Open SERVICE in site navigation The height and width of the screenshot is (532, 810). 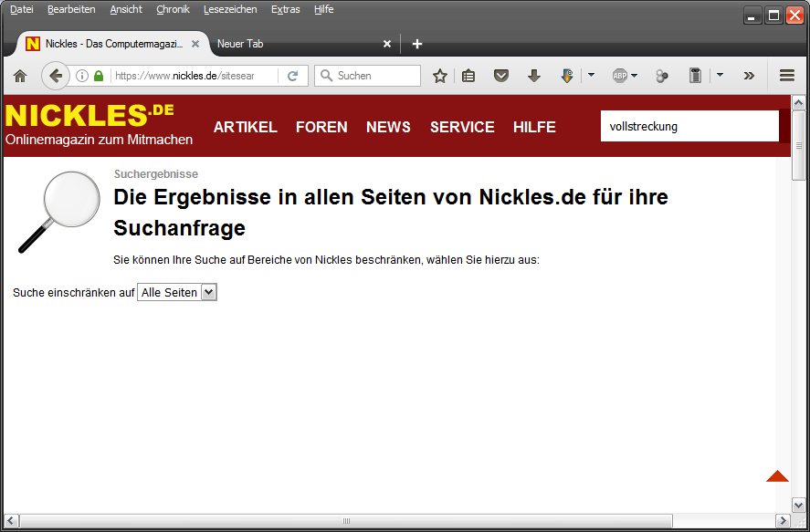tap(462, 127)
